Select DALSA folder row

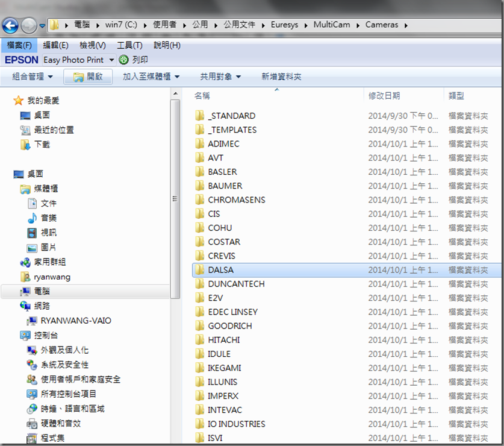coord(346,270)
